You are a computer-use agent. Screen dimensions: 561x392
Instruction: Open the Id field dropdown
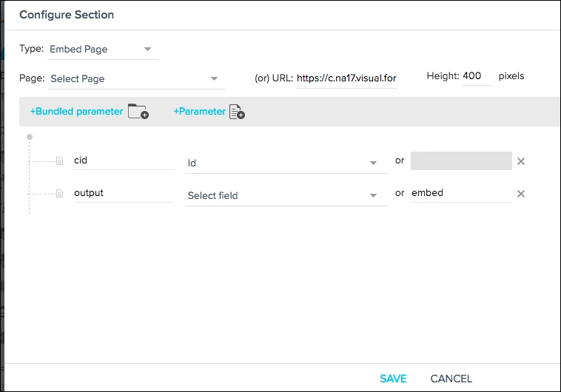coord(286,163)
